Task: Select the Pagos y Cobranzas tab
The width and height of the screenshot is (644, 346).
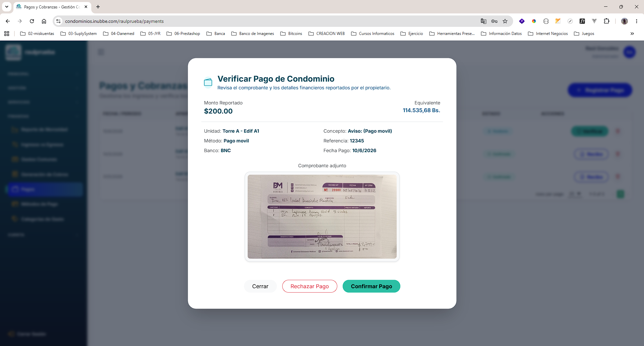Action: pos(52,7)
